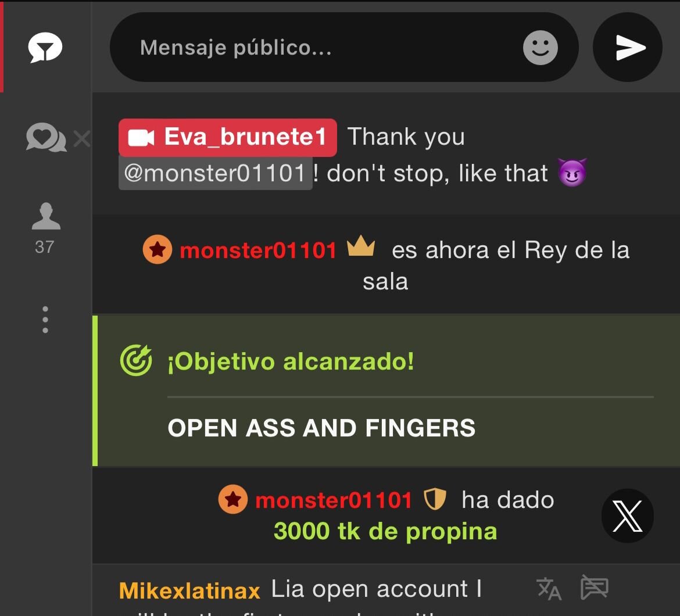
Task: Share on X with the round button
Action: click(x=628, y=516)
